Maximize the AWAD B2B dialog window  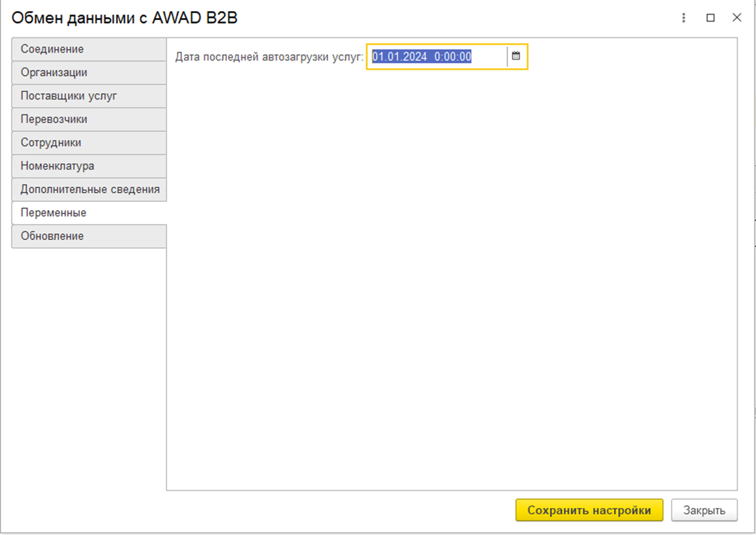(x=710, y=18)
